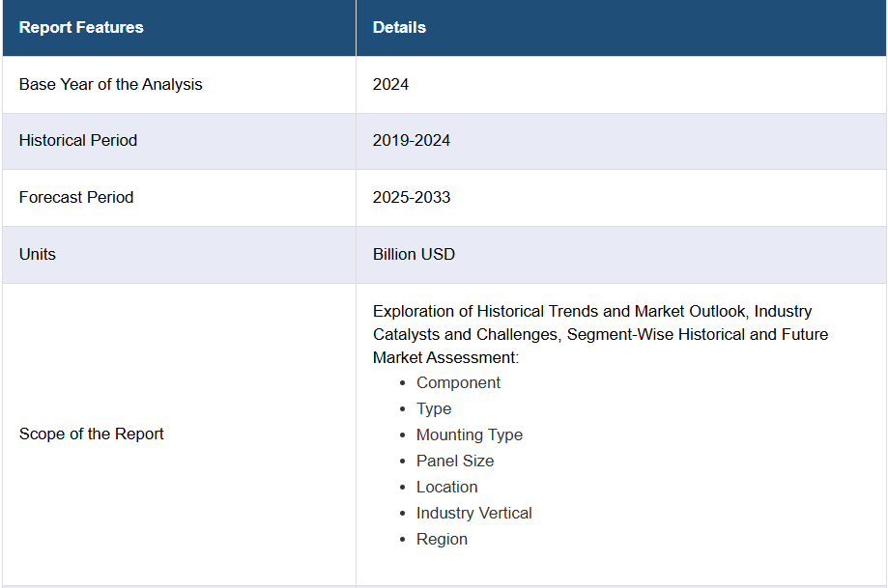Image resolution: width=888 pixels, height=588 pixels.
Task: Click the Region list item
Action: click(x=442, y=539)
